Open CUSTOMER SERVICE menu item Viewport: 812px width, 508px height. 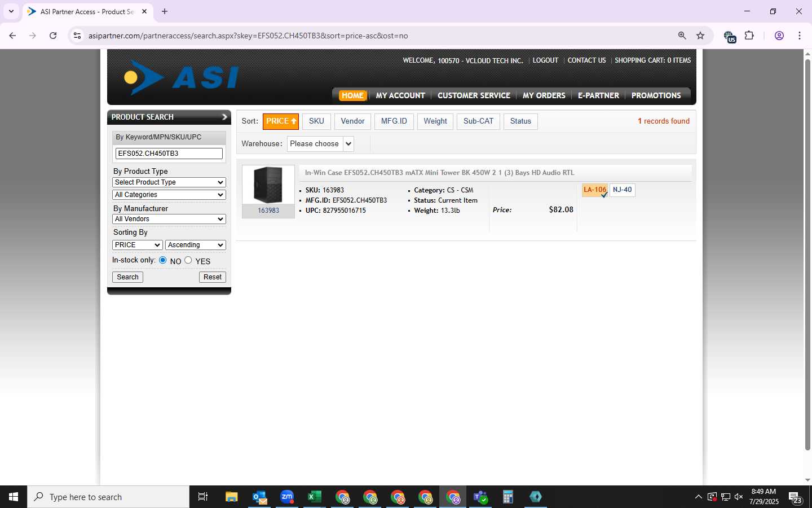[474, 95]
